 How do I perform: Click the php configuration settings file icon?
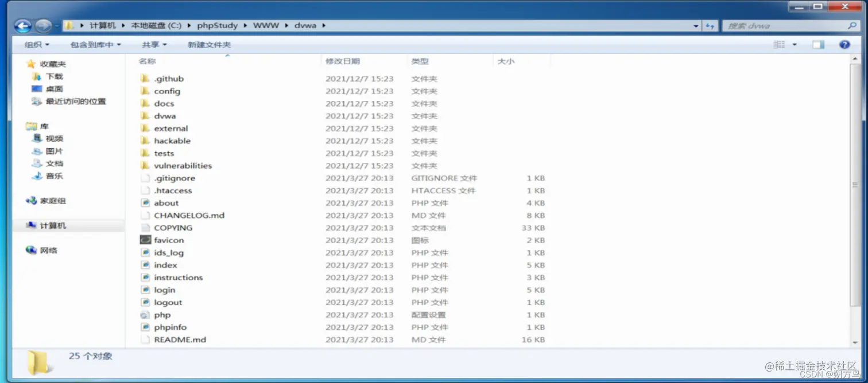tap(145, 315)
